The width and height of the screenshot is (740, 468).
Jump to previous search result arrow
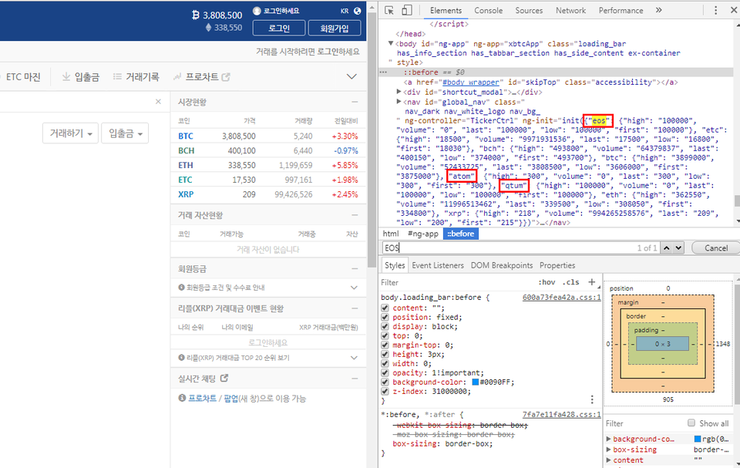666,248
